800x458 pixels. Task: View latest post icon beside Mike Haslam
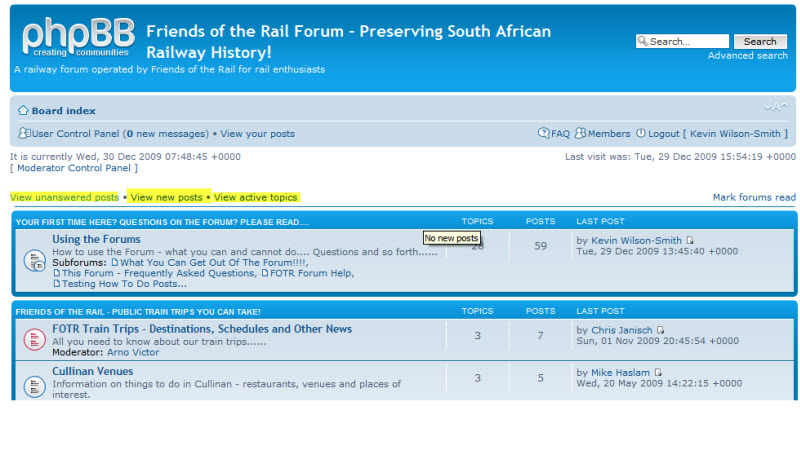click(658, 373)
